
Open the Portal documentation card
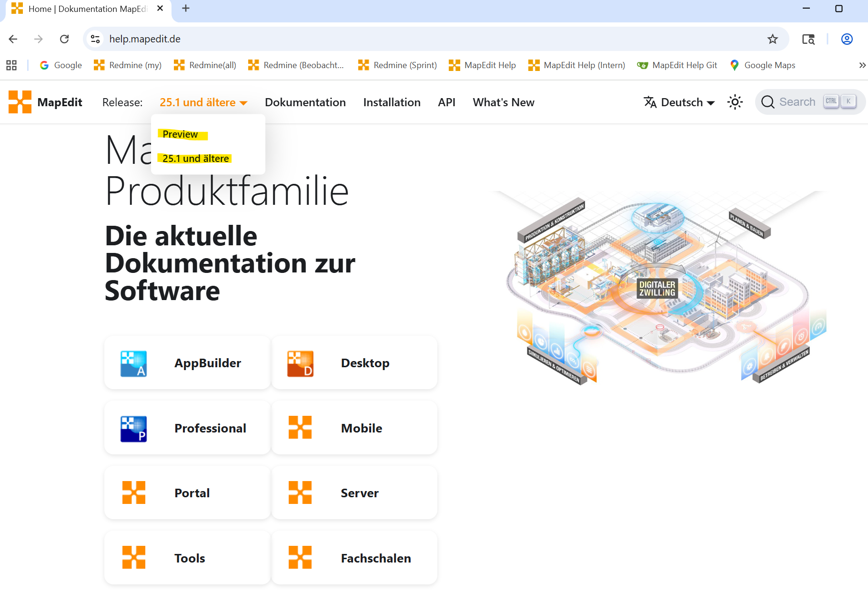coord(187,492)
